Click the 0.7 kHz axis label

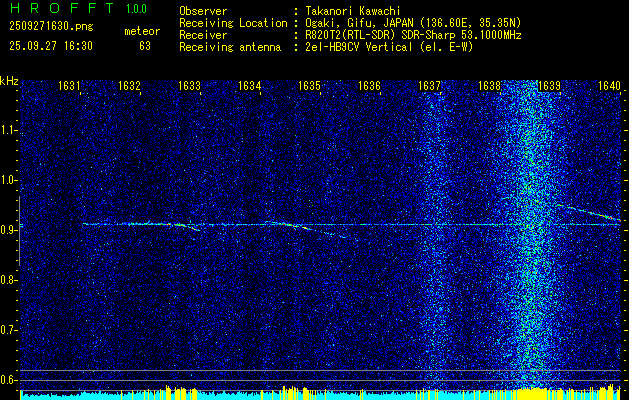pos(8,330)
